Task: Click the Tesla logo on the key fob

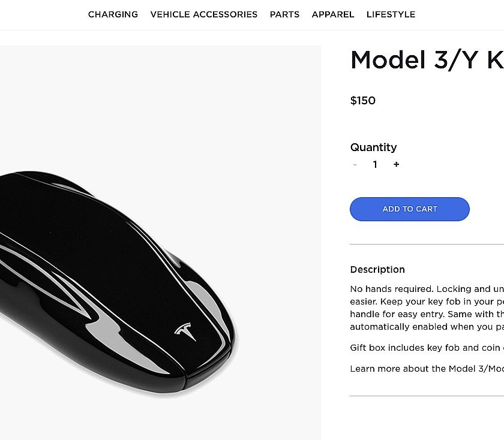Action: 185,331
